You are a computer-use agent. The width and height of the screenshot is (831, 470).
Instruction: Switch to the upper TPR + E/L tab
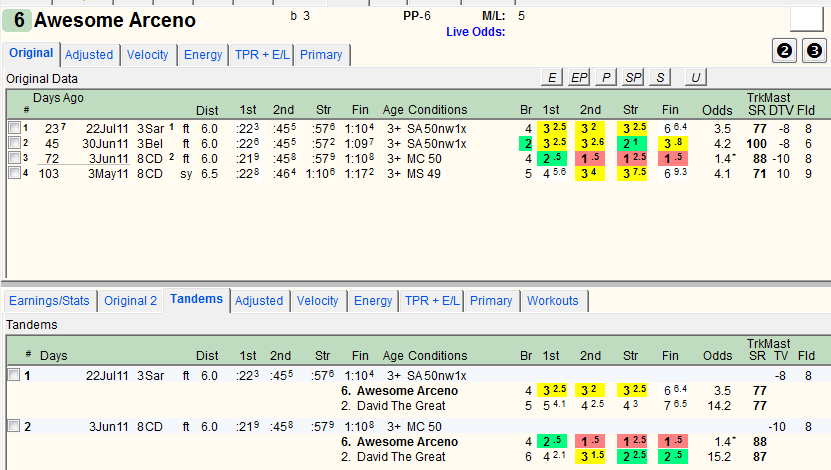click(262, 55)
